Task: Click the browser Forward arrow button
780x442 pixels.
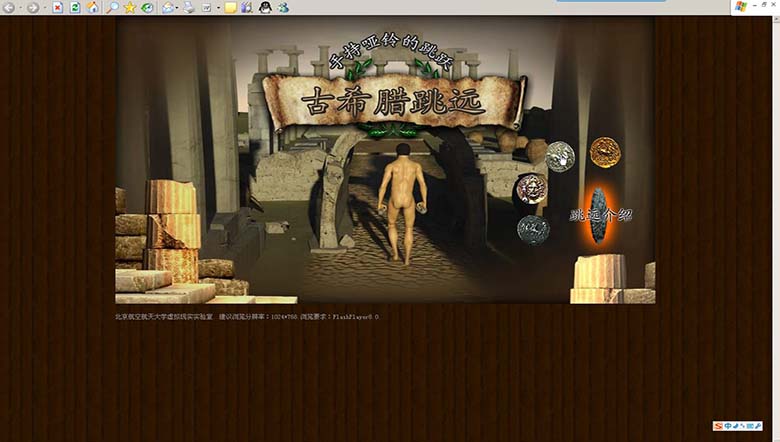Action: [x=33, y=7]
